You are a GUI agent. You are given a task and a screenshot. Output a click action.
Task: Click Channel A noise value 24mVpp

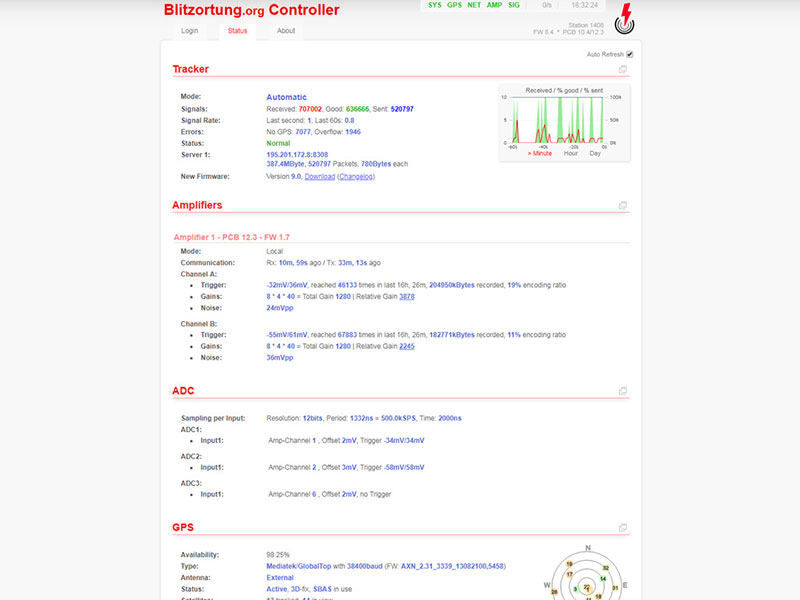pos(280,308)
